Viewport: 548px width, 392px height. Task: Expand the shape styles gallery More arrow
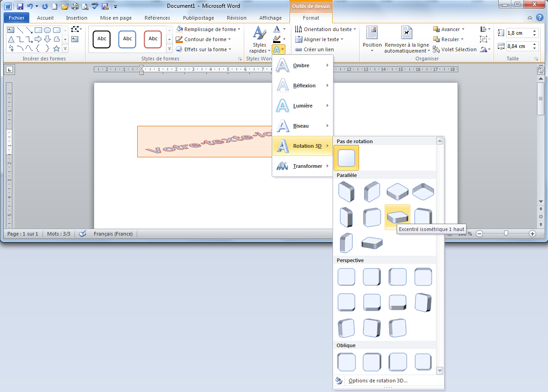(170, 49)
